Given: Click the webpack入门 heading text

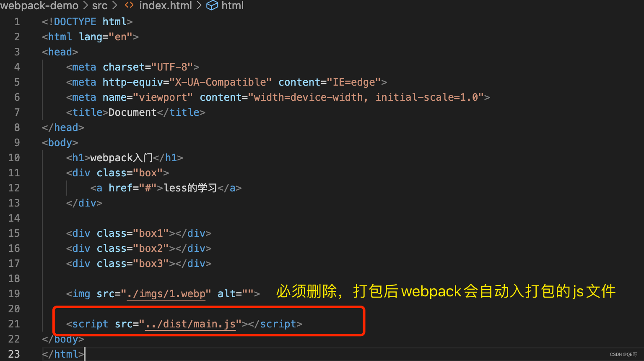Looking at the screenshot, I should click(122, 158).
